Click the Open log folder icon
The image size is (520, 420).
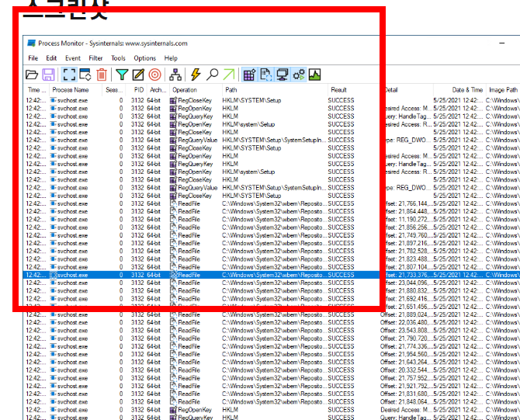pos(32,75)
